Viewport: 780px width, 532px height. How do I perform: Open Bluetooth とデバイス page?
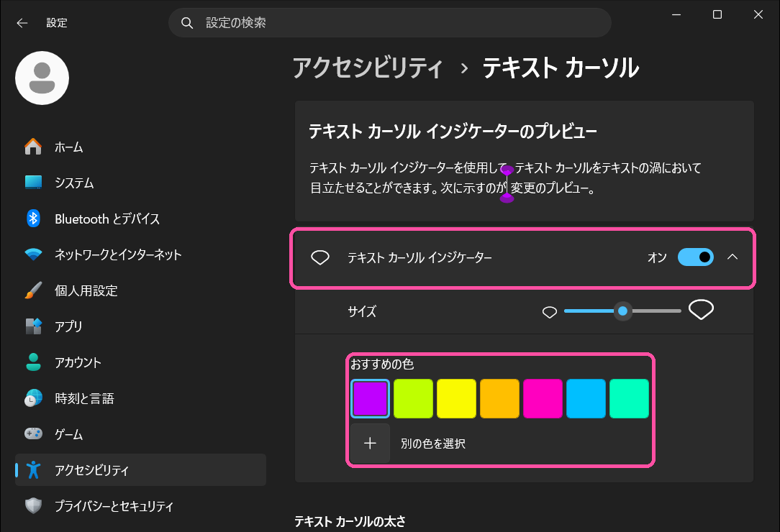coord(140,219)
